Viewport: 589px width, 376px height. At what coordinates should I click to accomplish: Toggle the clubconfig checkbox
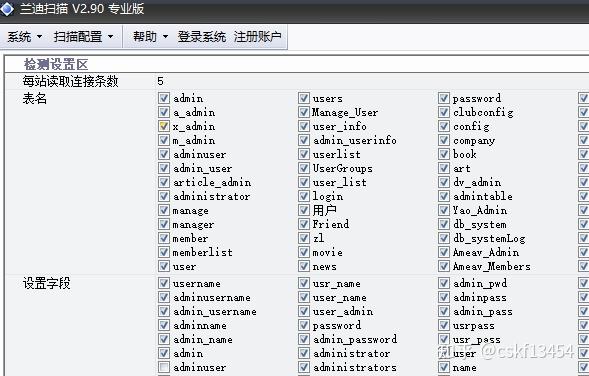click(x=444, y=112)
